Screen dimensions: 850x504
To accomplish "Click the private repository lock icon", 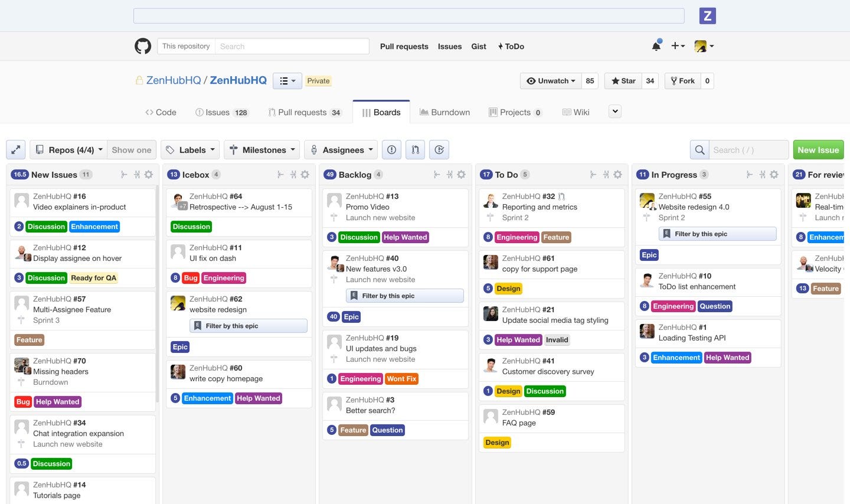I will click(139, 80).
